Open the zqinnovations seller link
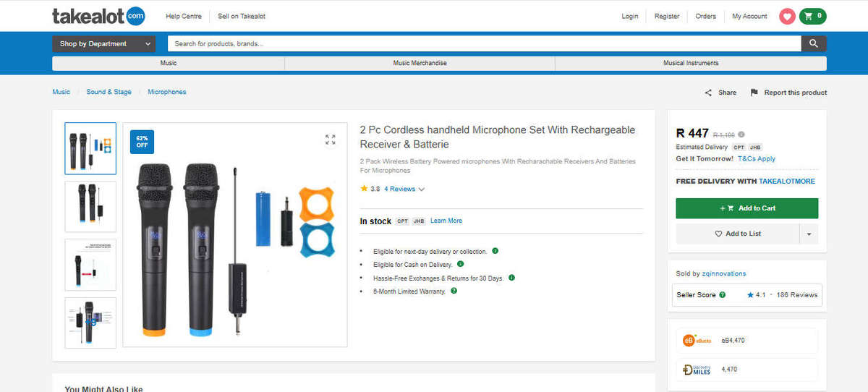Viewport: 868px width, 392px height. 723,273
